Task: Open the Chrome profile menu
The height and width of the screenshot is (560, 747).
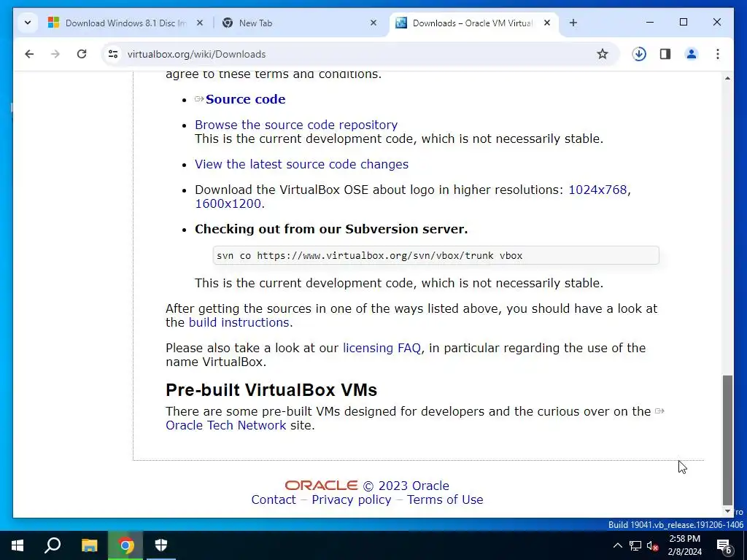Action: (692, 54)
